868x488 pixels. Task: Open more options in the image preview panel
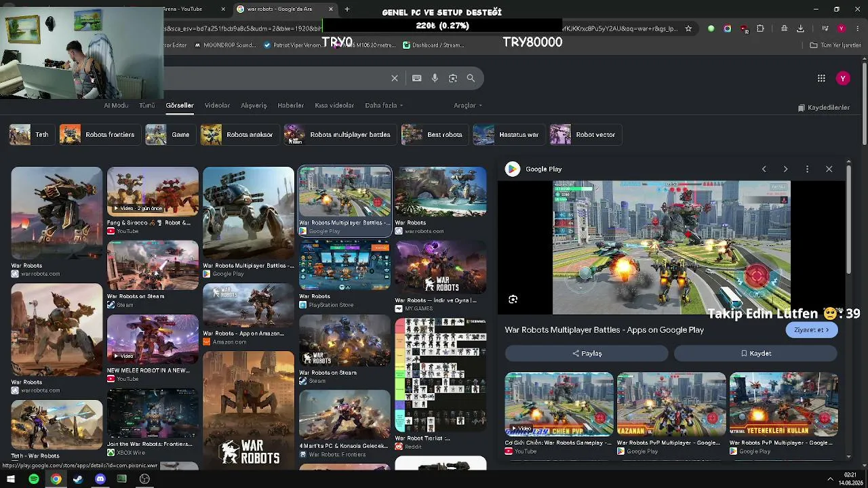point(807,169)
